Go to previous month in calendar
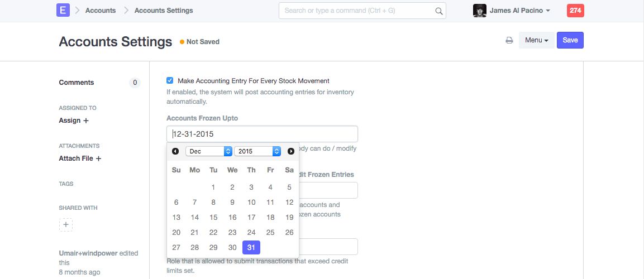644x279 pixels. tap(175, 151)
